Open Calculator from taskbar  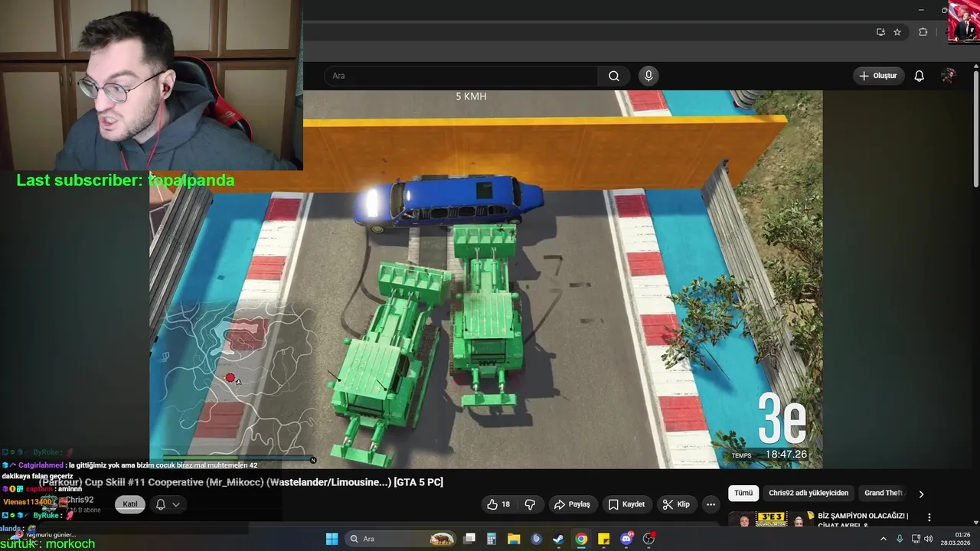coord(492,539)
